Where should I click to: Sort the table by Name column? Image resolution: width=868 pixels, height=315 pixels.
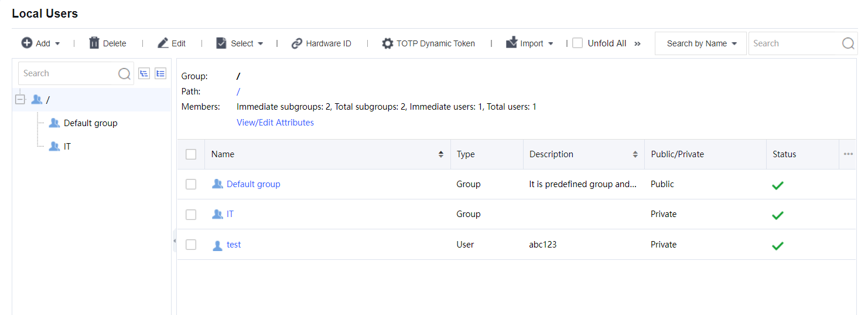click(x=440, y=154)
